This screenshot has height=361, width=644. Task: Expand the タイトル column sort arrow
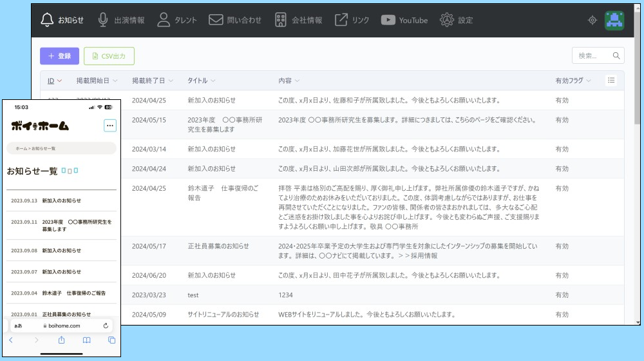click(213, 81)
